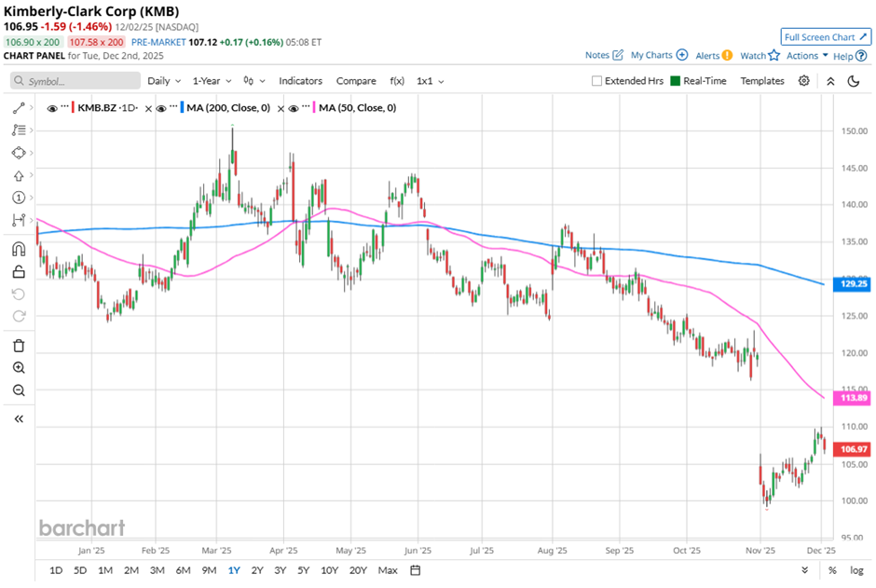Click the undo arrow icon
876x588 pixels.
pos(19,294)
